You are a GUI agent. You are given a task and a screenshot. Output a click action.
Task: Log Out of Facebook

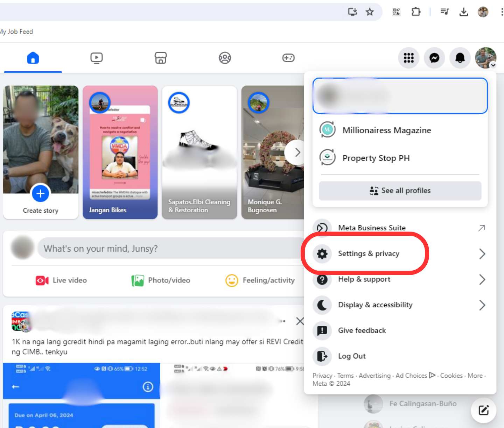pyautogui.click(x=400, y=356)
